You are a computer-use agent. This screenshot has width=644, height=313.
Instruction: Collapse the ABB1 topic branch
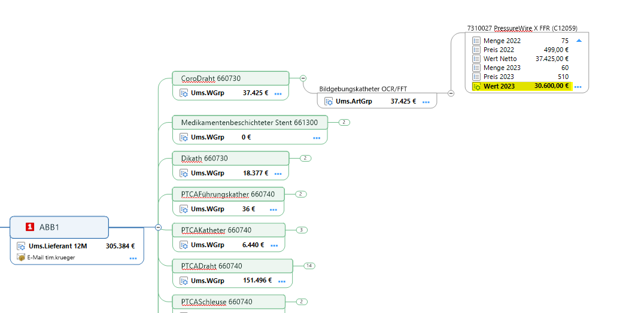pyautogui.click(x=158, y=227)
